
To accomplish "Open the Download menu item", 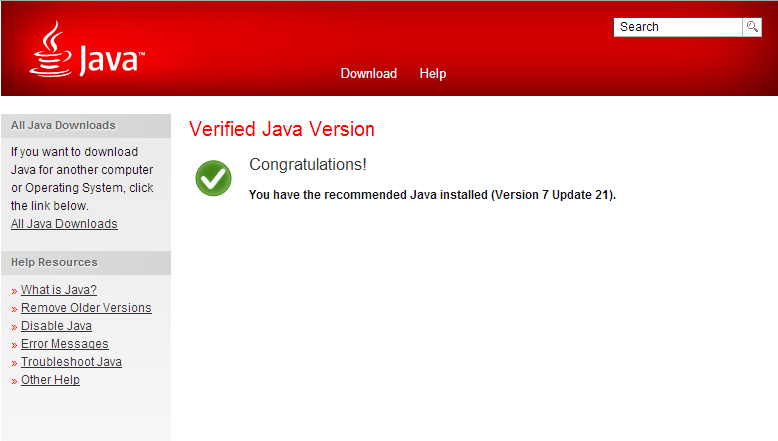I will (x=369, y=73).
